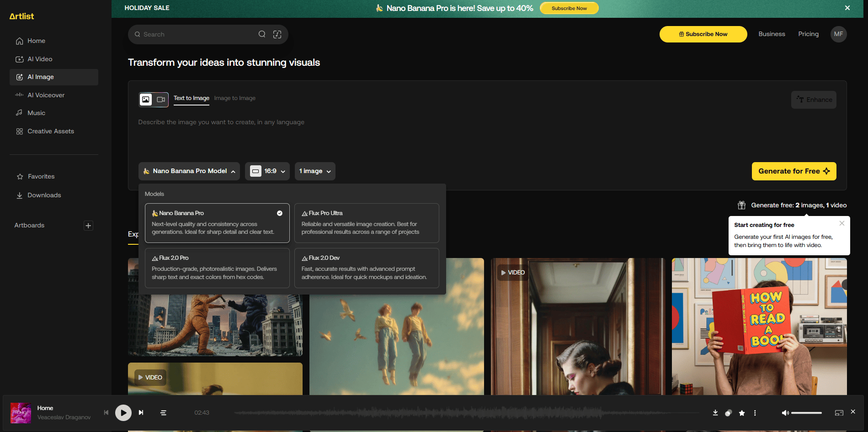Skip to the previous track
Image resolution: width=868 pixels, height=432 pixels.
[x=106, y=413]
